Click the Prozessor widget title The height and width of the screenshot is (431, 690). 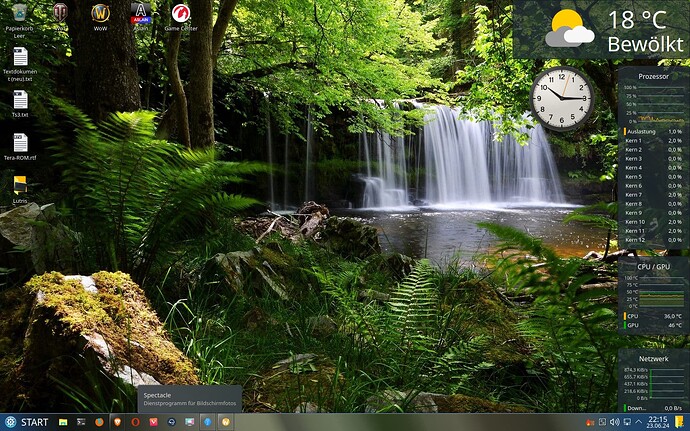pyautogui.click(x=653, y=76)
